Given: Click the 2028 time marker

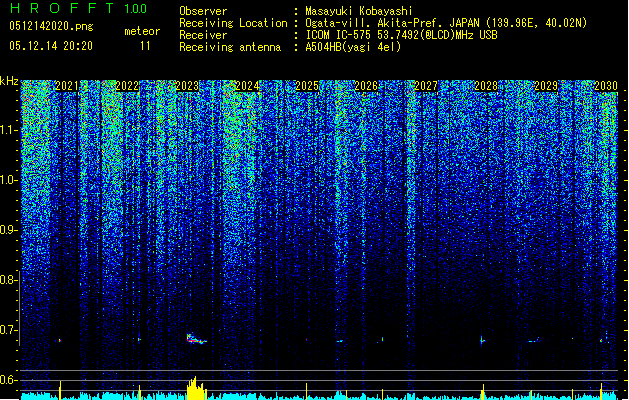Looking at the screenshot, I should (x=486, y=86).
